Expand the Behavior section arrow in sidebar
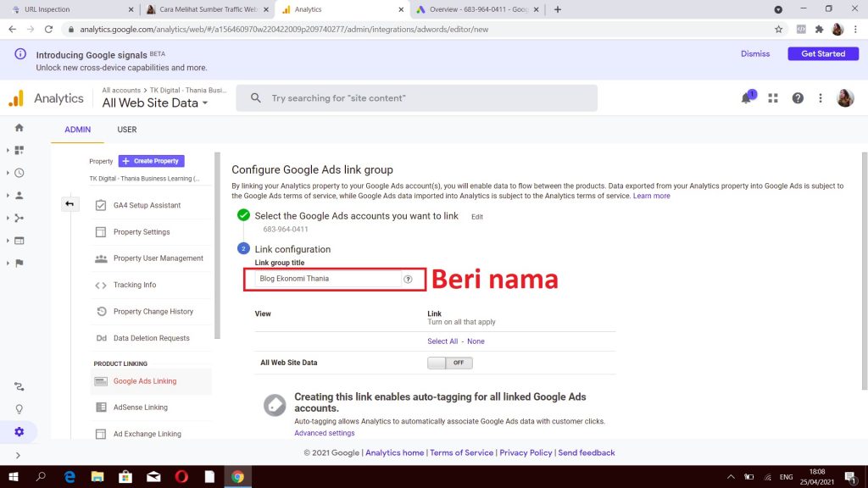The image size is (868, 488). 8,241
